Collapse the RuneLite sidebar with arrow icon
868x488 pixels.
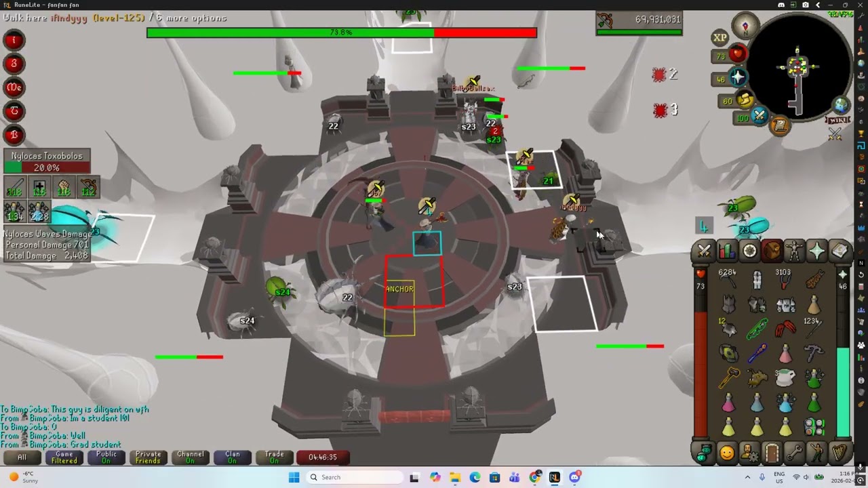(x=818, y=5)
